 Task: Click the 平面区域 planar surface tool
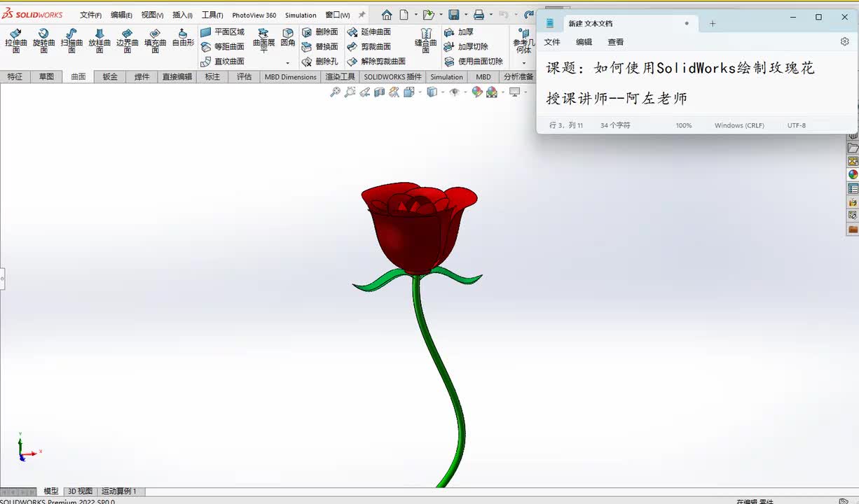[x=222, y=32]
